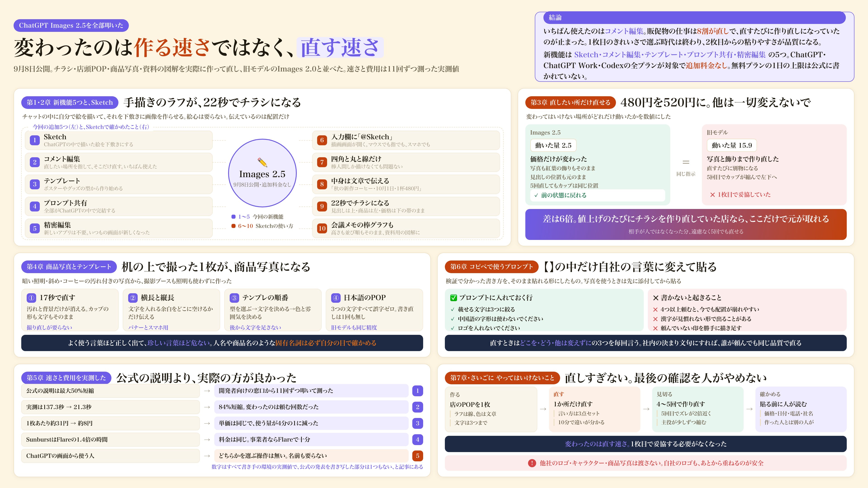Click the checkmark before 前の状態に戻れる
Screen dimensions: 868x488
[536, 195]
